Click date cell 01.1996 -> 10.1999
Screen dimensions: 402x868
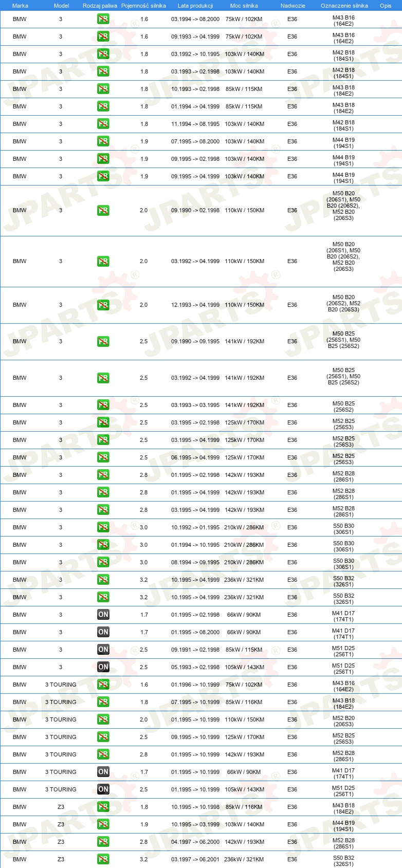(x=195, y=685)
